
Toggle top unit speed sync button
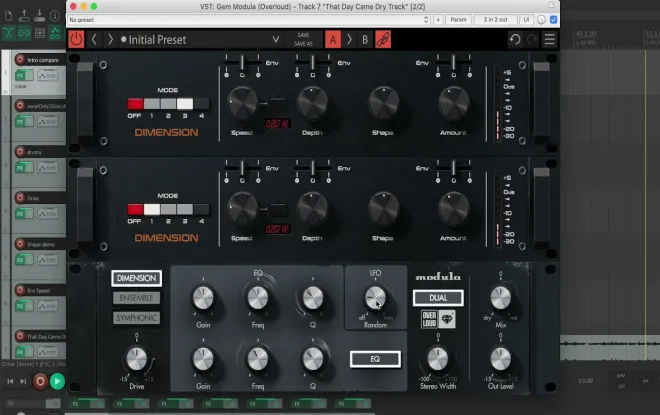point(277,103)
